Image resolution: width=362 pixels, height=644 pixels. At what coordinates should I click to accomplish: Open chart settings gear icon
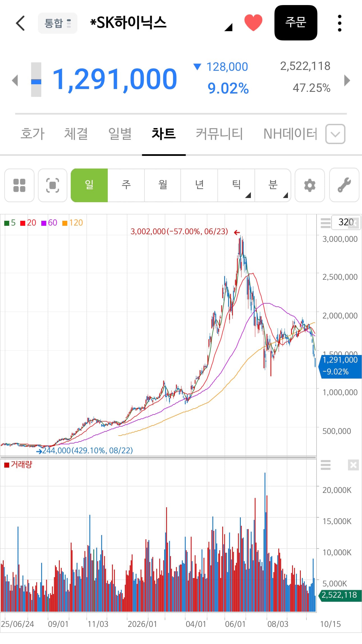(310, 185)
